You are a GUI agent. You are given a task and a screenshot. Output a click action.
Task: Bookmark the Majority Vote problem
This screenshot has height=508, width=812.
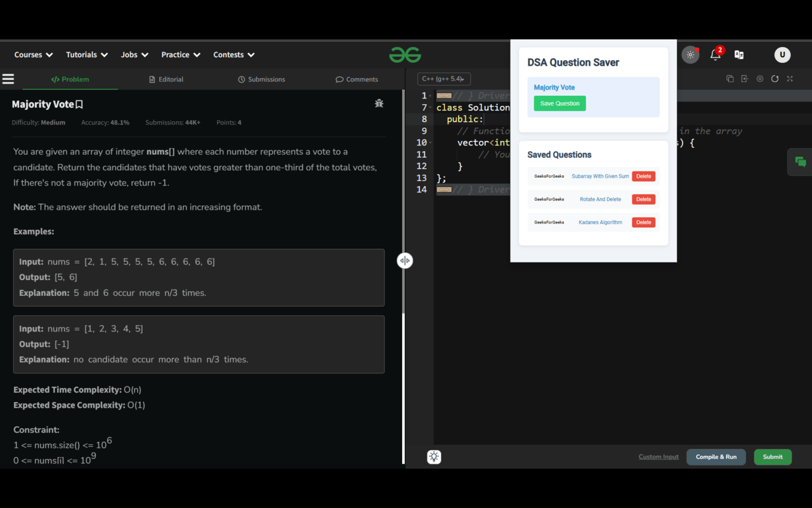click(x=79, y=104)
